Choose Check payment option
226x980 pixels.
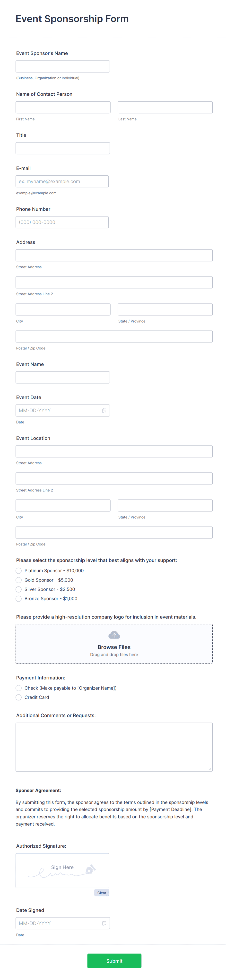pyautogui.click(x=19, y=688)
